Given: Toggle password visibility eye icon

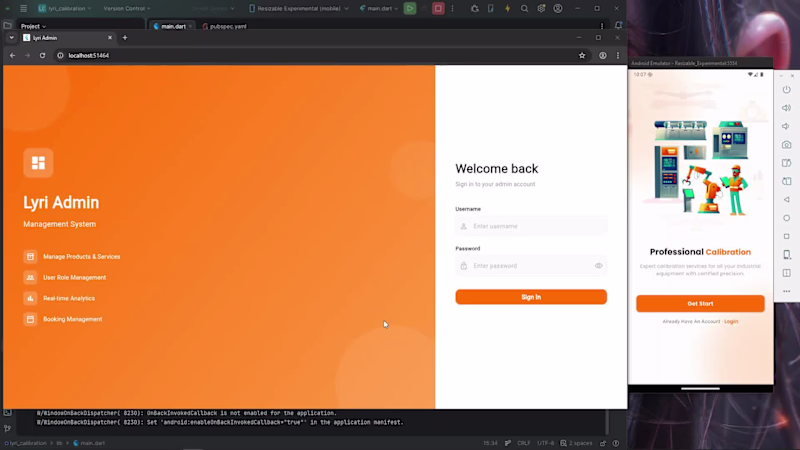Looking at the screenshot, I should 598,266.
